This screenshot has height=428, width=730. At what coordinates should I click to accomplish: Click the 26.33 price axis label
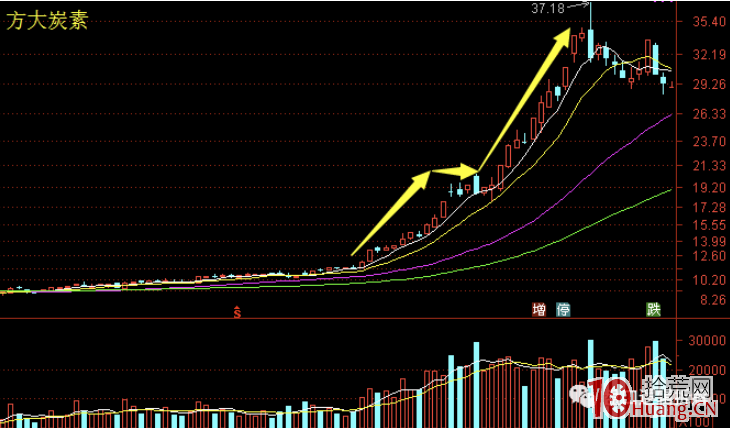[x=709, y=114]
